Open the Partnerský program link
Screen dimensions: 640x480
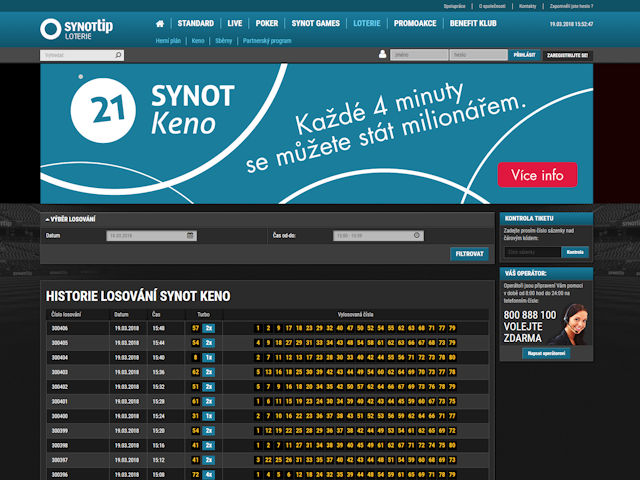coord(267,41)
